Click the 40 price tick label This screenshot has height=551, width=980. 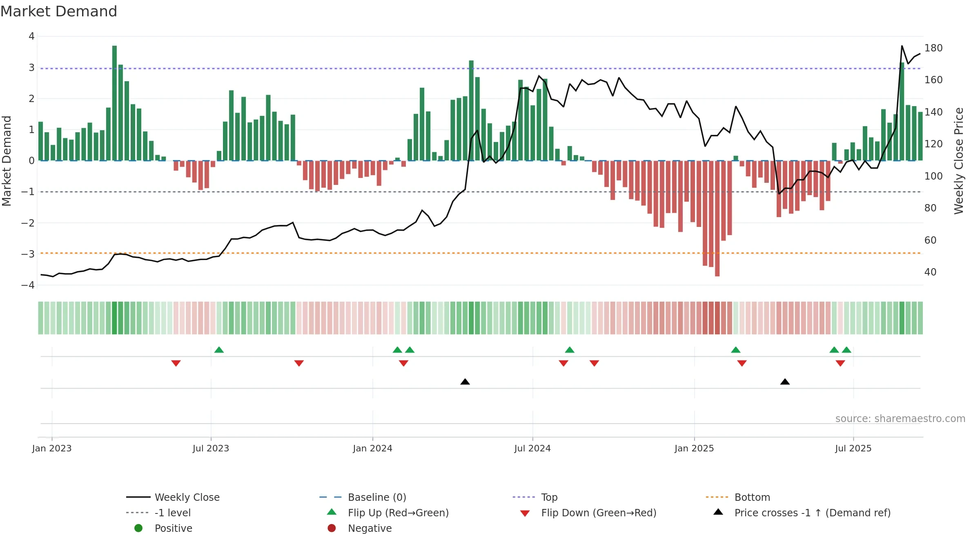931,272
